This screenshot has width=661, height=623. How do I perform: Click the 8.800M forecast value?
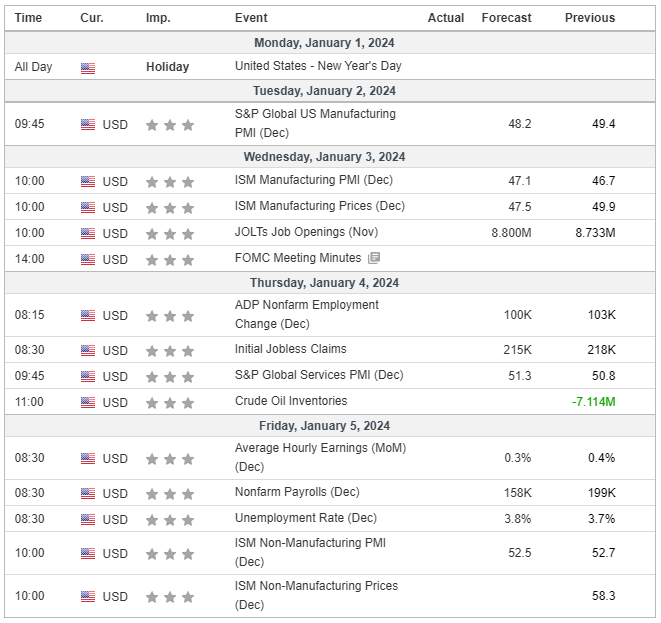[511, 233]
